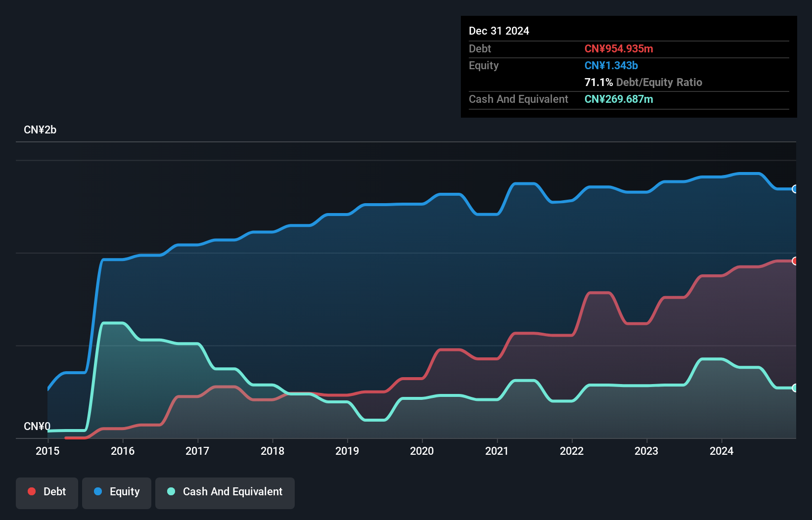812x520 pixels.
Task: Select the blue Equity endpoint marker on the chart
Action: (x=795, y=189)
